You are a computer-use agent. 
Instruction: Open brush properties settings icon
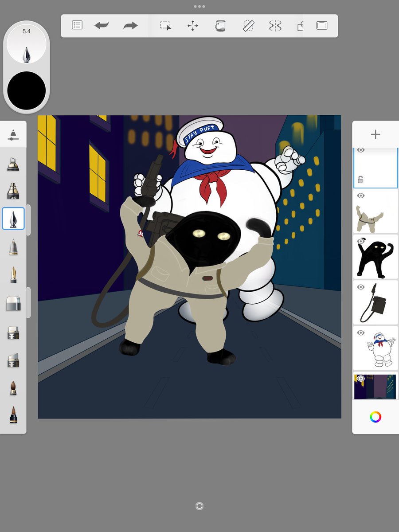point(13,135)
